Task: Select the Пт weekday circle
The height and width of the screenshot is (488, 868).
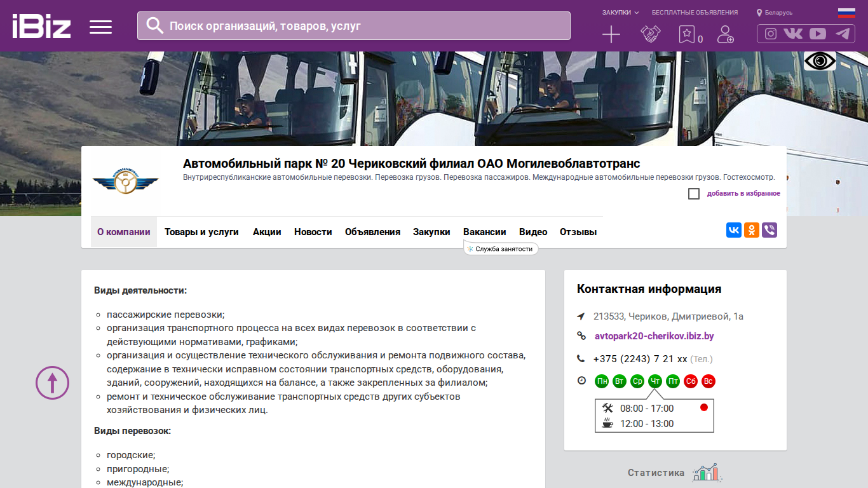Action: point(673,381)
